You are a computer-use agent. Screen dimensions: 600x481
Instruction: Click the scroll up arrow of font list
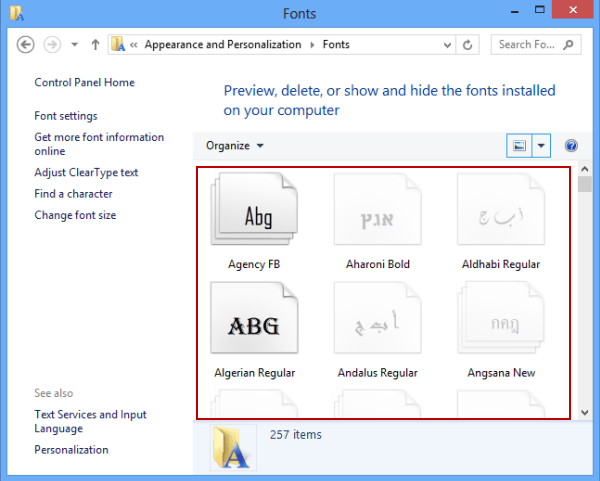pyautogui.click(x=585, y=169)
